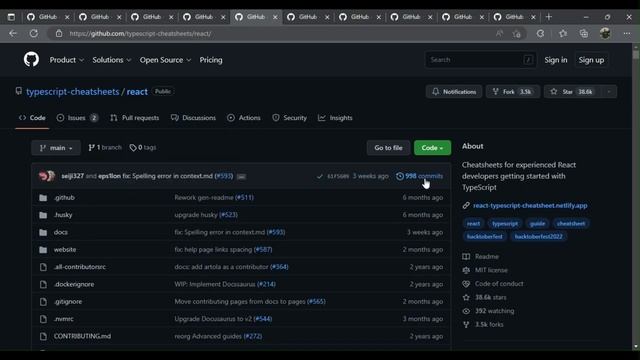The width and height of the screenshot is (640, 360).
Task: Click the browser refresh icon
Action: coord(33,33)
